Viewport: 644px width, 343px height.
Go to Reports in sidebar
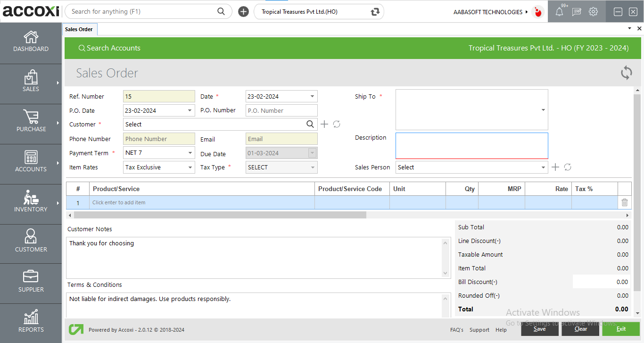click(31, 323)
